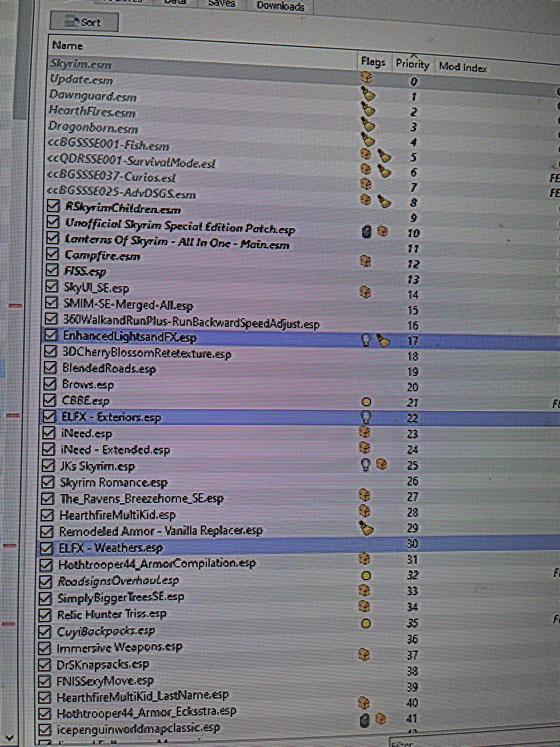Click the broom cleaning flag for Update.esm
Screen dimensions: 560x747
(x=367, y=93)
